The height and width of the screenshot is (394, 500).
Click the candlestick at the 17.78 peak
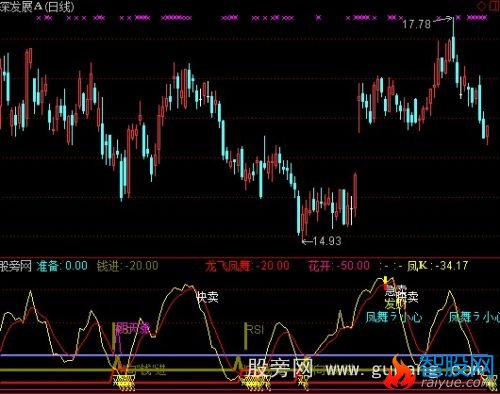pos(453,40)
